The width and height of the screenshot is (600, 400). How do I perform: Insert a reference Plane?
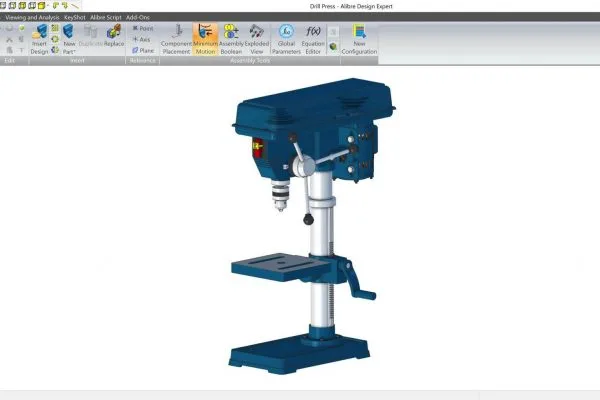click(x=143, y=51)
